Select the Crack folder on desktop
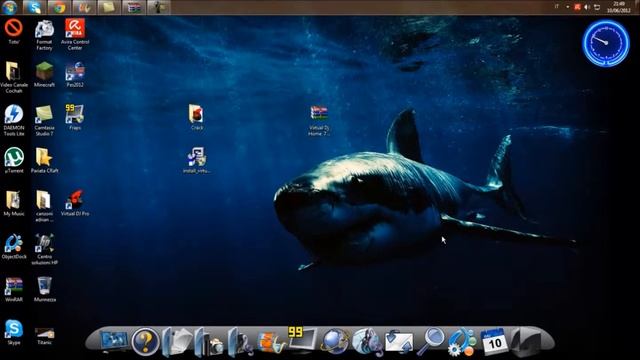 pos(196,117)
